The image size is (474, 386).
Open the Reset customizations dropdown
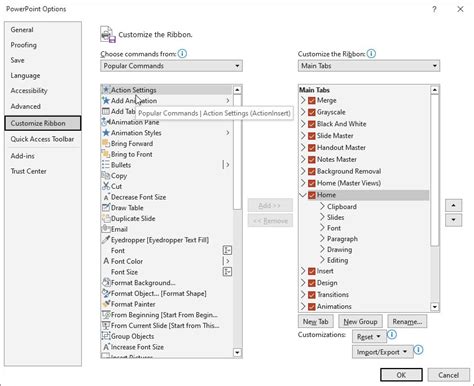click(x=369, y=337)
